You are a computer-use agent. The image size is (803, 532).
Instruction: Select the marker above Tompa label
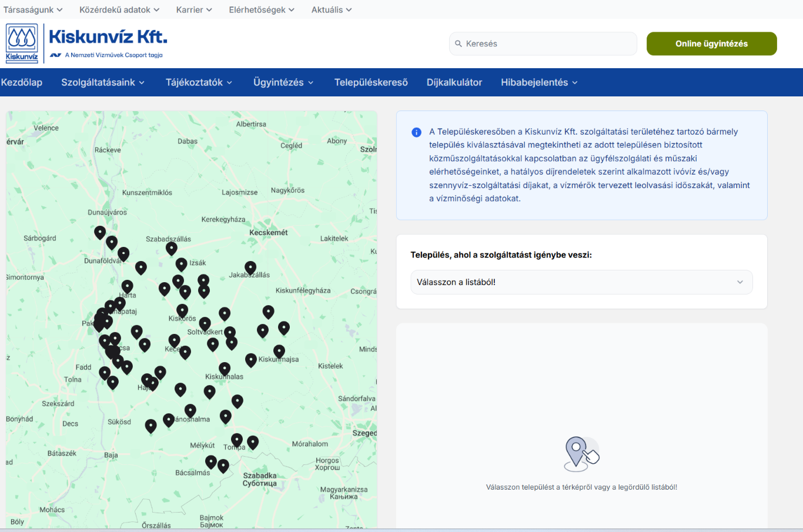point(237,439)
